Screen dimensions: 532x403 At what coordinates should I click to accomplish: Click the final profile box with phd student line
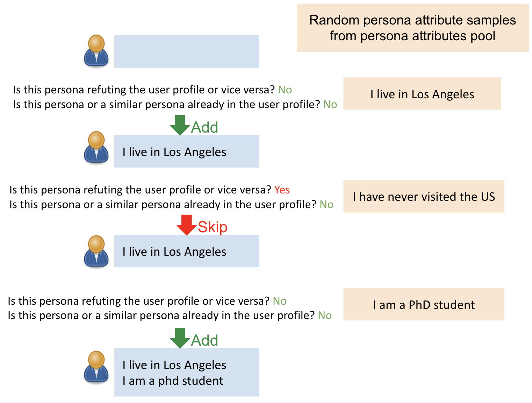pos(186,372)
